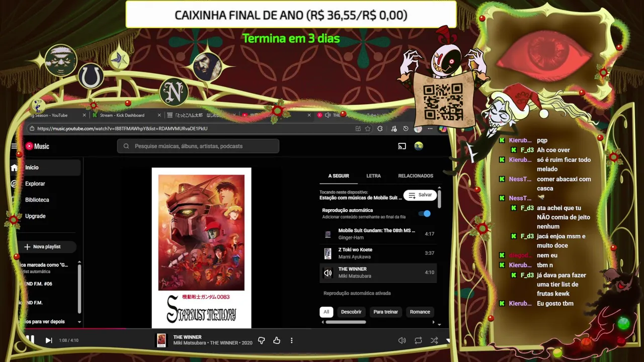Click Miki Matsubara artist in player bar
This screenshot has width=644, height=362.
[190, 343]
